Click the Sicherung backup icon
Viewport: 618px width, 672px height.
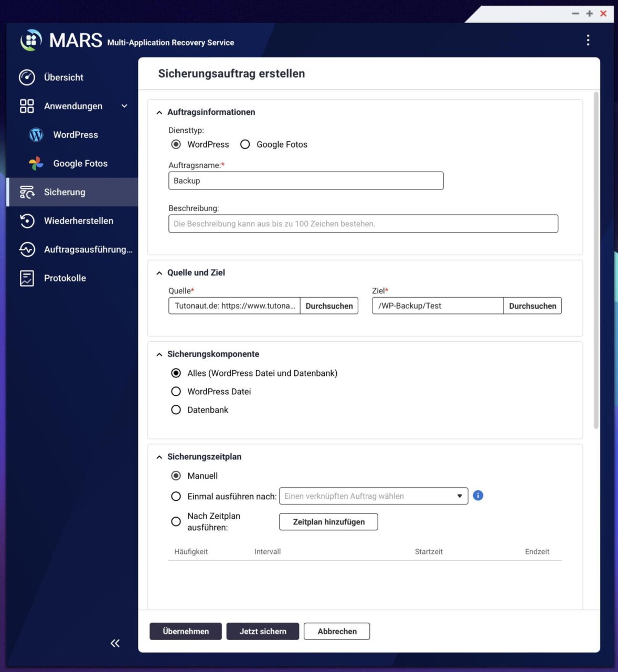[x=27, y=192]
